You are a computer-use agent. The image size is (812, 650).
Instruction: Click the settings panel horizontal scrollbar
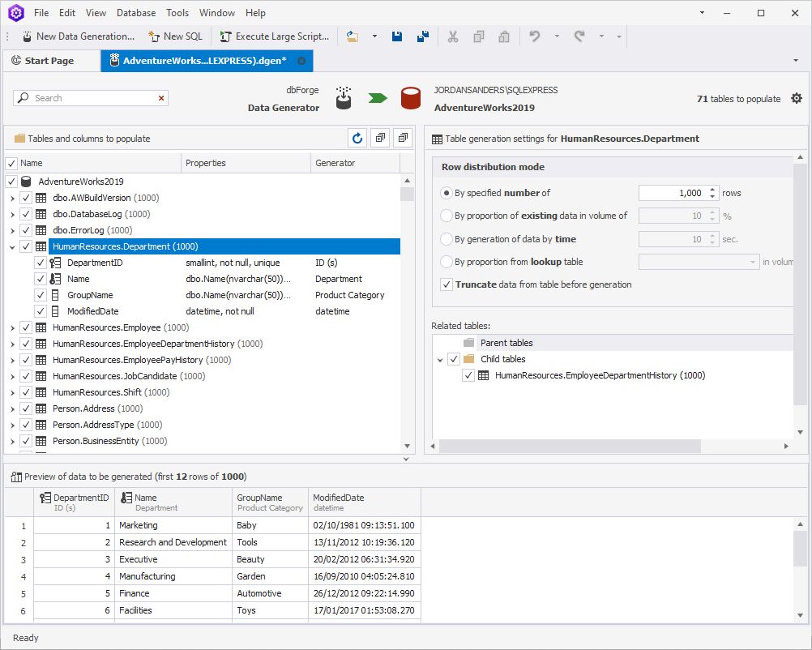coord(570,446)
